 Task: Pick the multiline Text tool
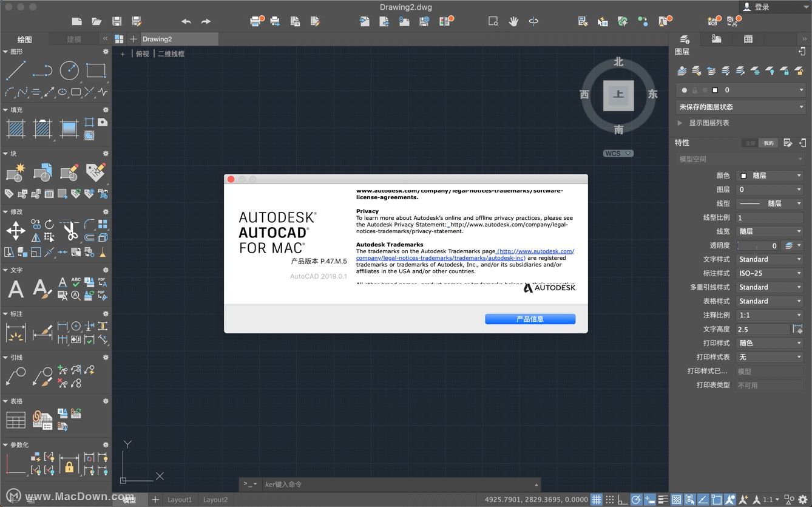point(16,289)
